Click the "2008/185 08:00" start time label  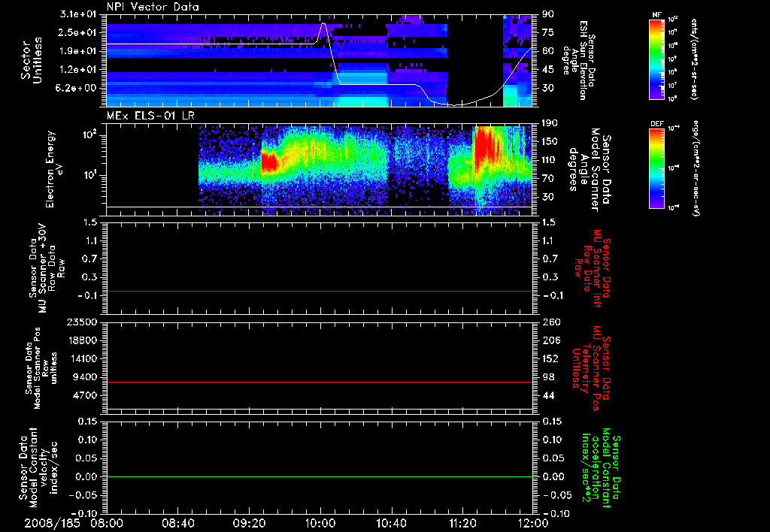(74, 523)
